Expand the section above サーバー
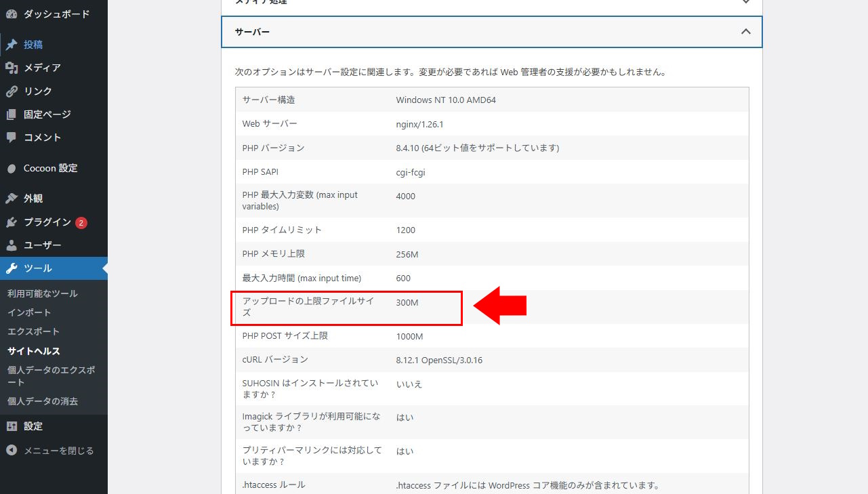 [745, 2]
